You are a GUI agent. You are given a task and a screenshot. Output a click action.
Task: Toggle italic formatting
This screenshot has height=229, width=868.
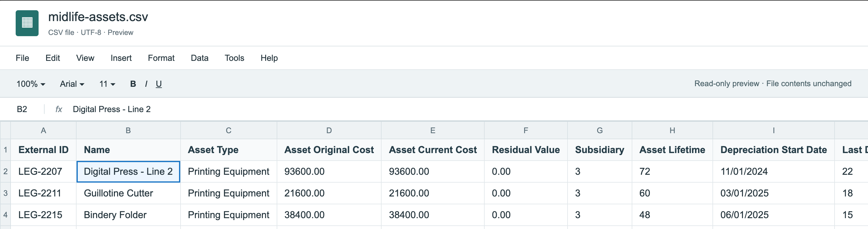click(146, 84)
